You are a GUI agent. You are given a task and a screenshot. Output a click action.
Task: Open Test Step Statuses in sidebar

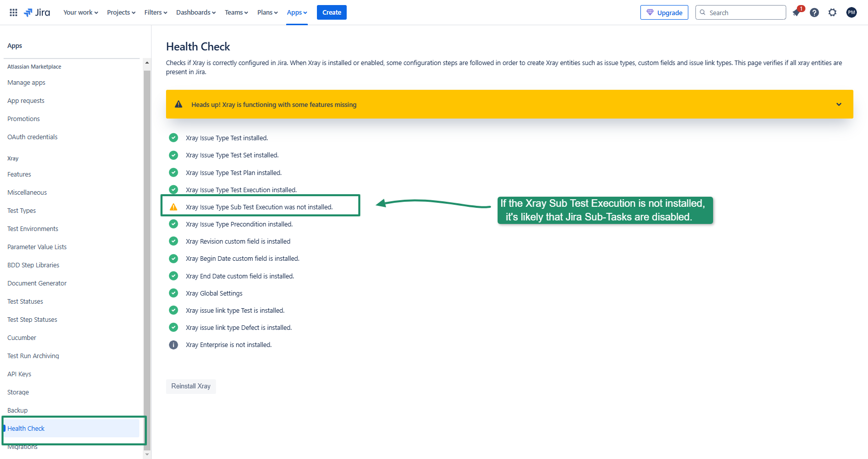32,320
